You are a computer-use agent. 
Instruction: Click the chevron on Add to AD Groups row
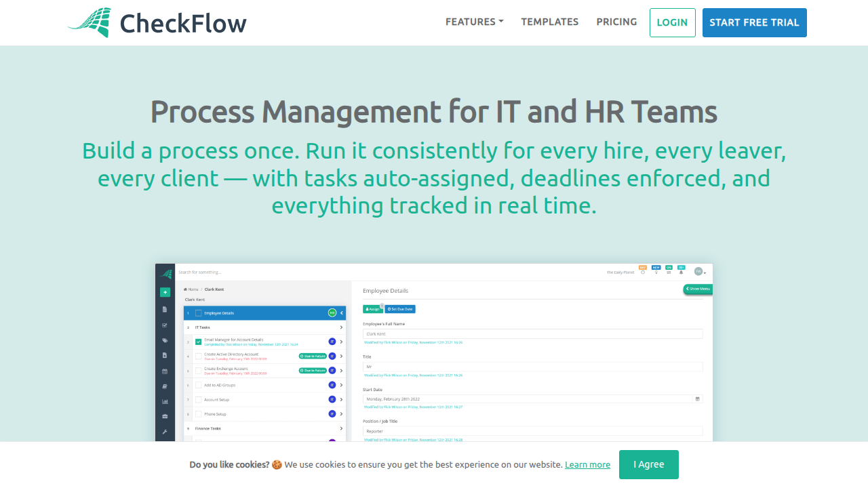pyautogui.click(x=341, y=385)
